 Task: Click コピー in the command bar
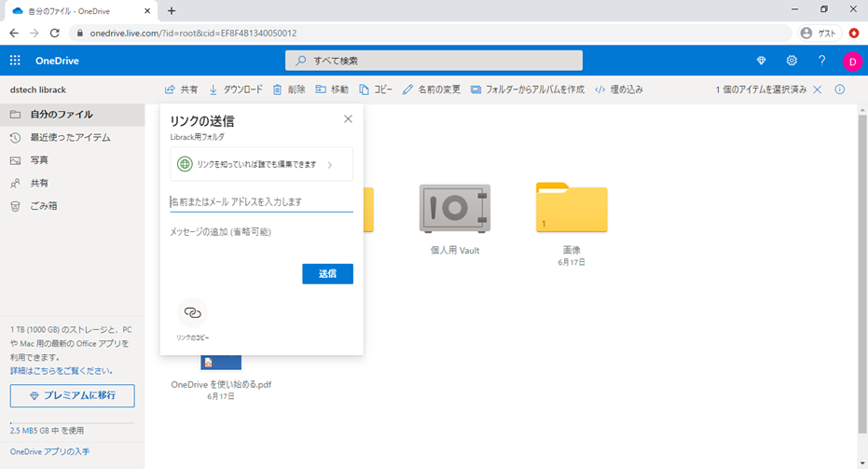point(376,90)
